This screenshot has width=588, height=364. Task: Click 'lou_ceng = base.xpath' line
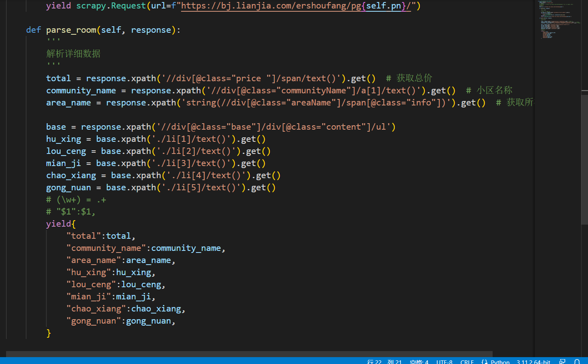[158, 151]
